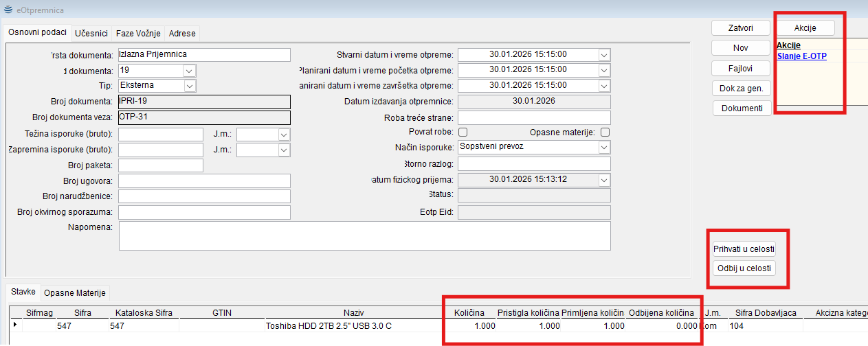
Task: Toggle the Povrat robe checkbox
Action: (x=463, y=132)
